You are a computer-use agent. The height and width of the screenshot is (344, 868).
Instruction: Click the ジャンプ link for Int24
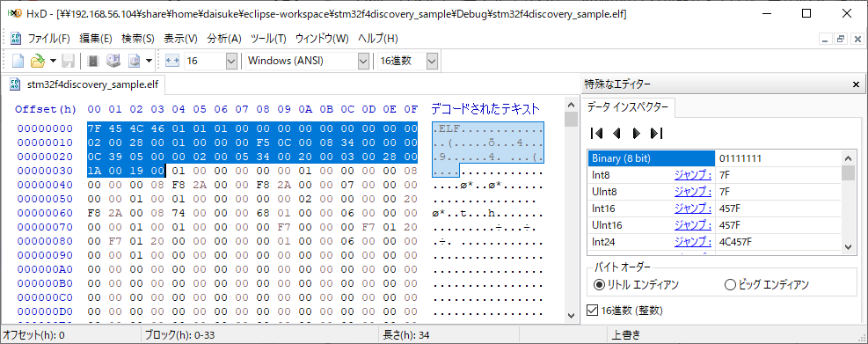(x=692, y=242)
